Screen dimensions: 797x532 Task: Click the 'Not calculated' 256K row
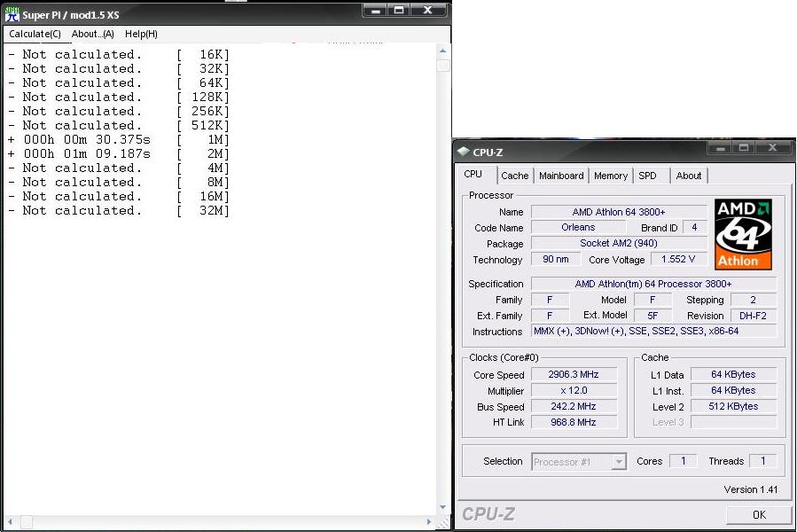pyautogui.click(x=119, y=112)
